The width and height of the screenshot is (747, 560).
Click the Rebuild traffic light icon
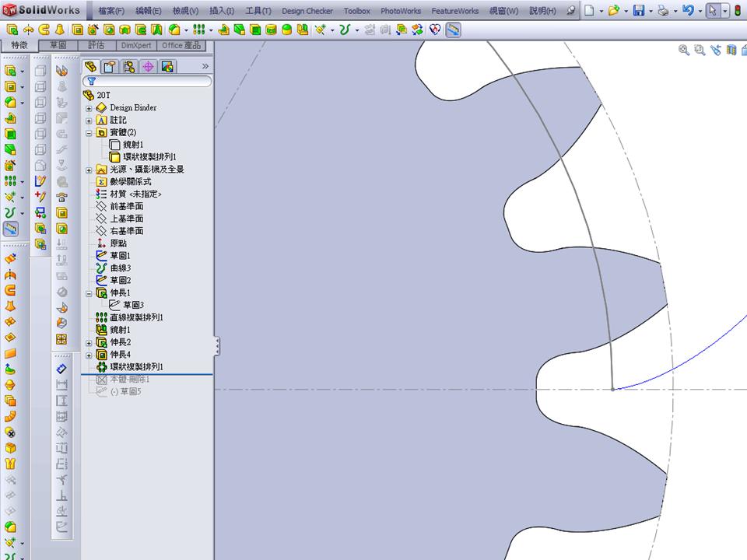coord(738,10)
